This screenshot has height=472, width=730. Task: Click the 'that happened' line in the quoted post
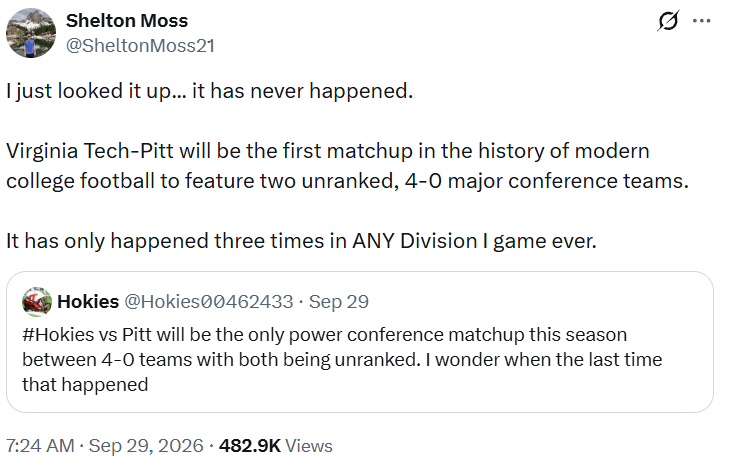85,385
